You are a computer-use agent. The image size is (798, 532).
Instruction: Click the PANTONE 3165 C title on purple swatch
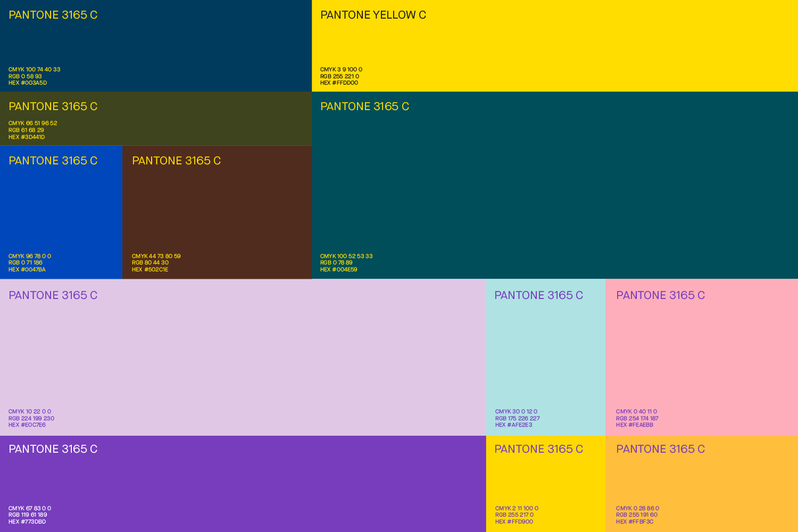[x=53, y=449]
